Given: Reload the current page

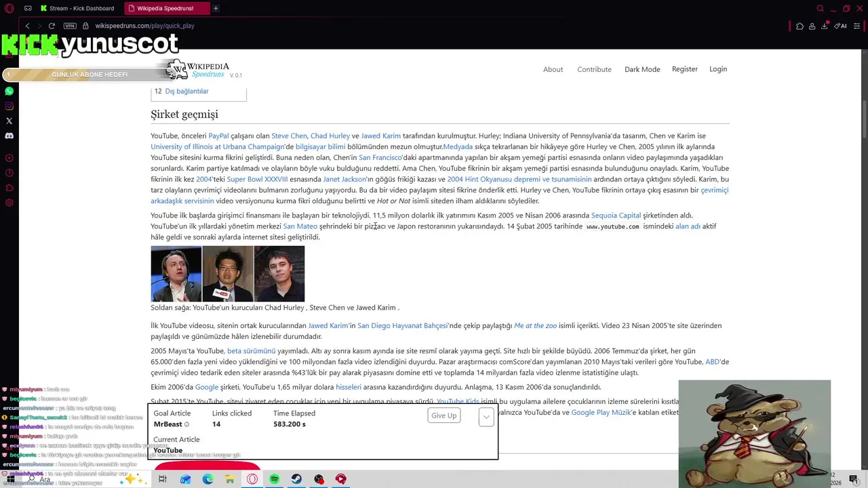Looking at the screenshot, I should pyautogui.click(x=52, y=26).
